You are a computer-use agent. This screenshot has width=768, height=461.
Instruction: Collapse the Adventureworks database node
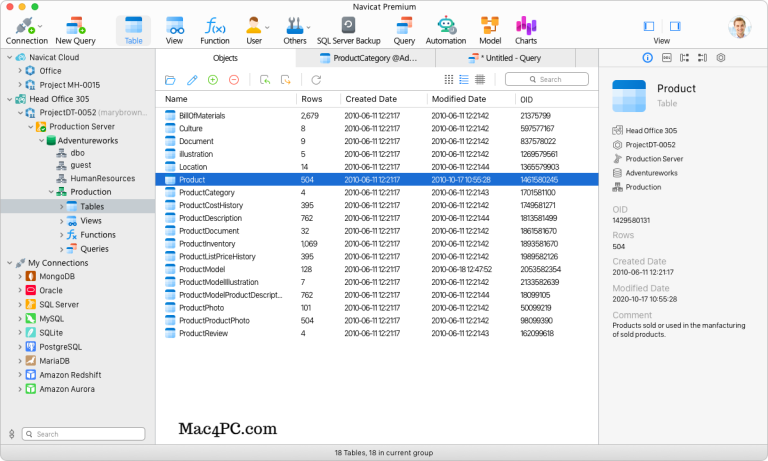click(41, 141)
